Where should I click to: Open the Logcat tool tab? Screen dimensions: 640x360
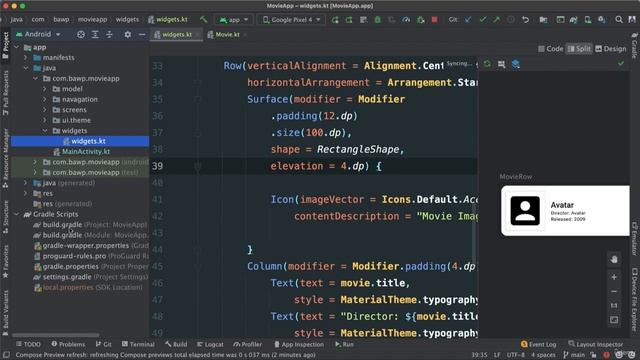tap(210, 344)
